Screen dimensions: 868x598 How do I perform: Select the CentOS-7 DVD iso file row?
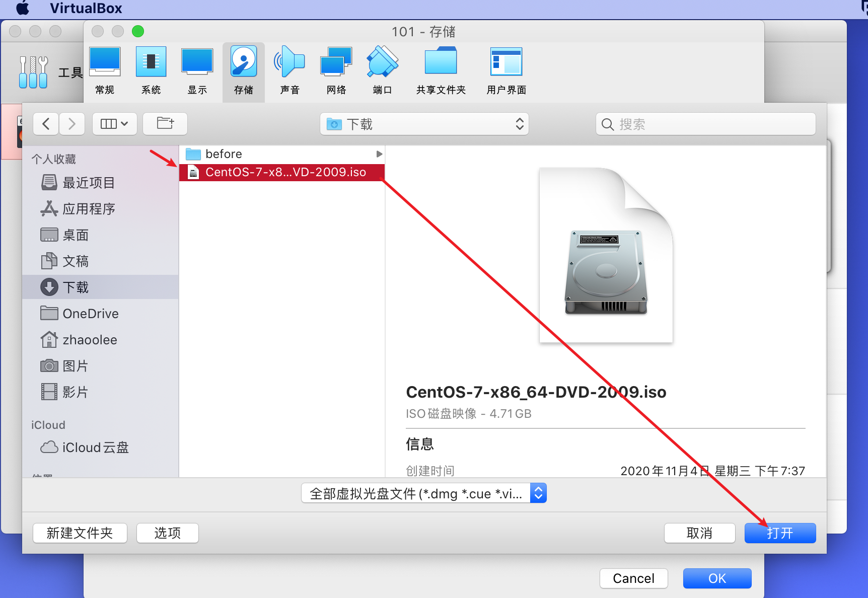click(x=282, y=172)
